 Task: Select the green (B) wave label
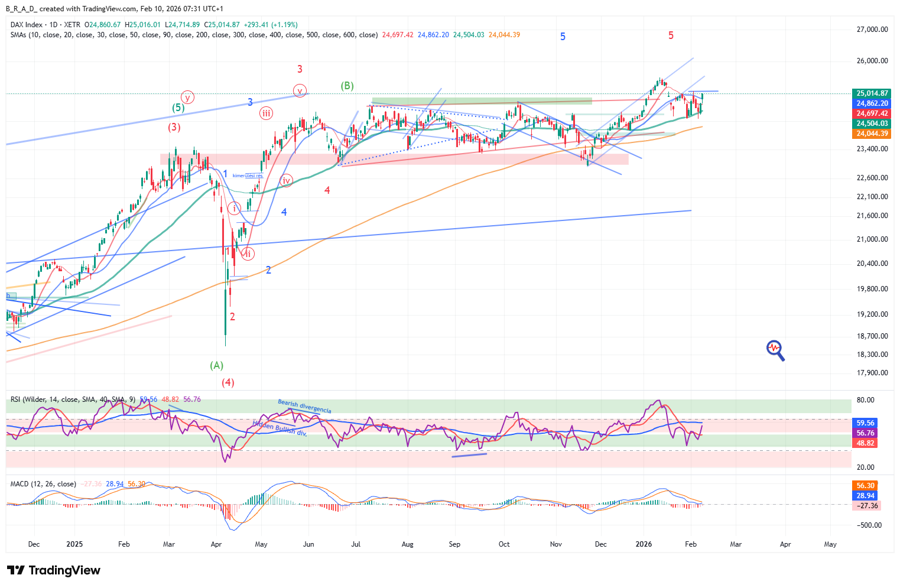[347, 86]
